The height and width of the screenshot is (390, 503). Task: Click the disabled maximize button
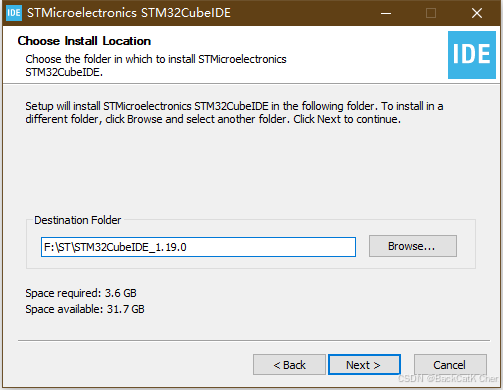431,13
